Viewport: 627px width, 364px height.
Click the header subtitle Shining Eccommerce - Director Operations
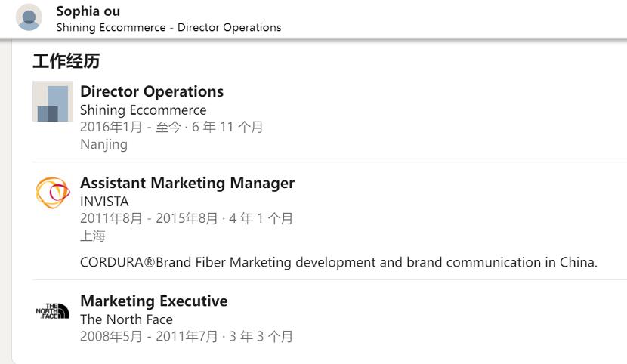(168, 27)
